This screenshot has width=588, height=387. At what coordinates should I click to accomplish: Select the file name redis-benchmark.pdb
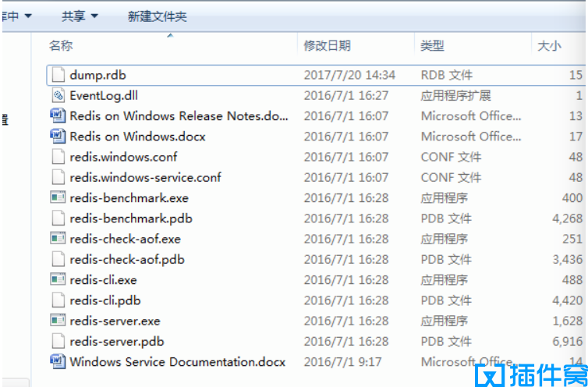[131, 218]
